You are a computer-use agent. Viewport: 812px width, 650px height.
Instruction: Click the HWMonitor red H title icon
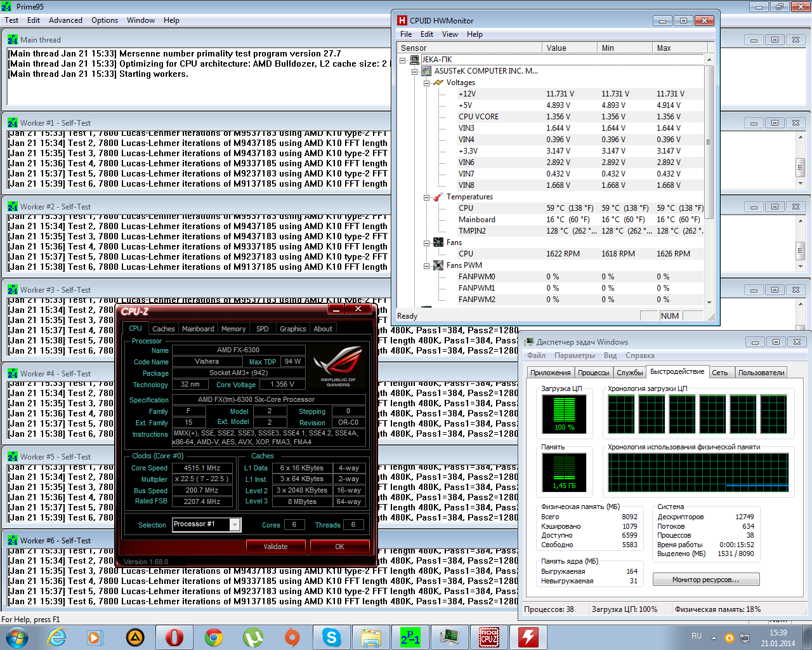point(402,20)
